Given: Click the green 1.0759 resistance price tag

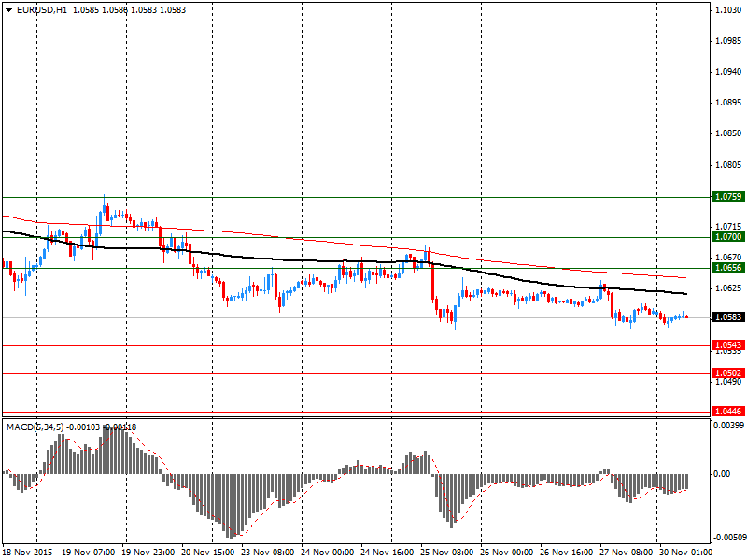Looking at the screenshot, I should pyautogui.click(x=728, y=197).
